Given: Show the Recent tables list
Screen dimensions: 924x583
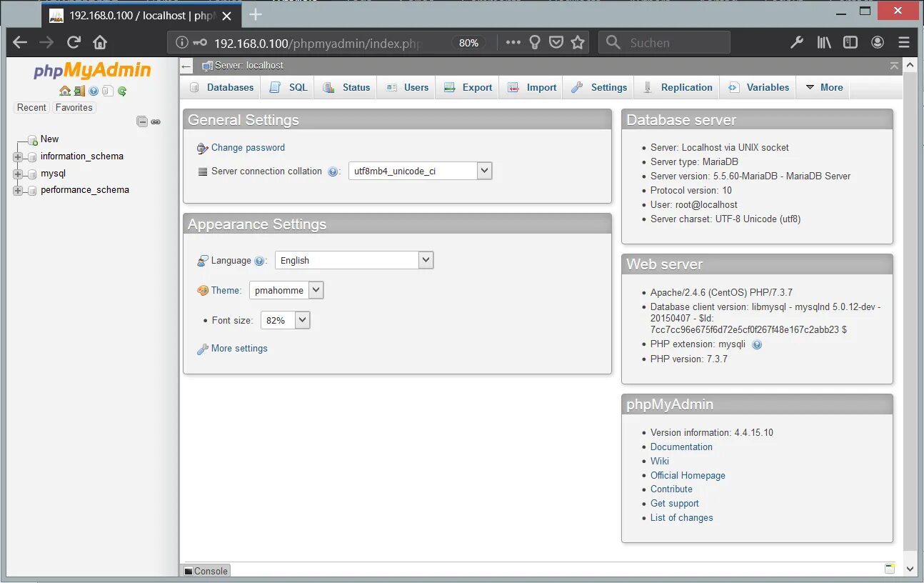Looking at the screenshot, I should pyautogui.click(x=31, y=108).
